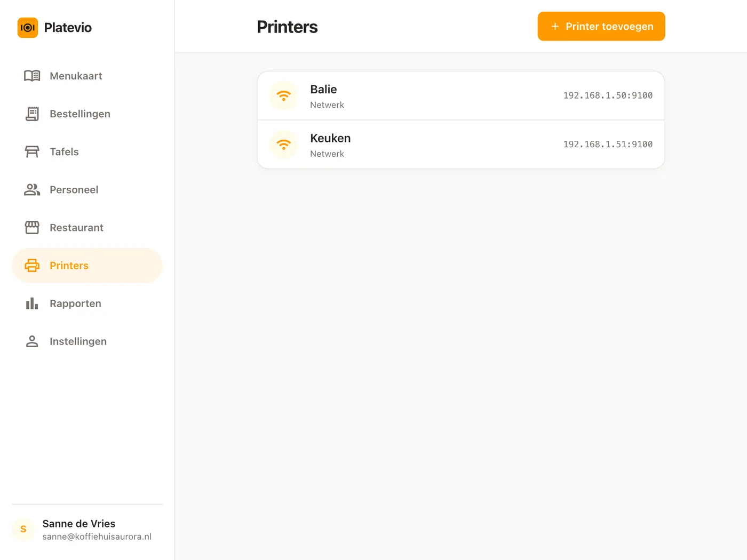Click the plus icon on Printer toevoegen
The height and width of the screenshot is (560, 747).
[x=555, y=26]
